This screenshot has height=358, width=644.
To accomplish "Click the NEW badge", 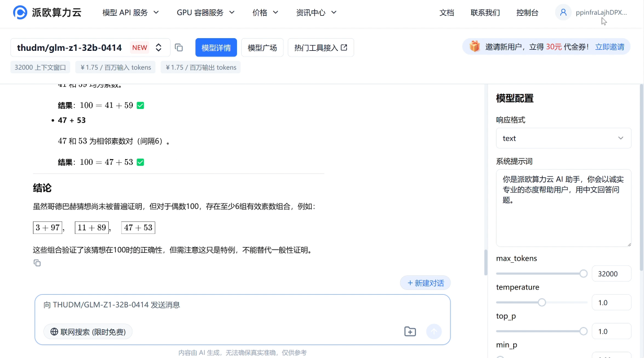I will [x=140, y=48].
